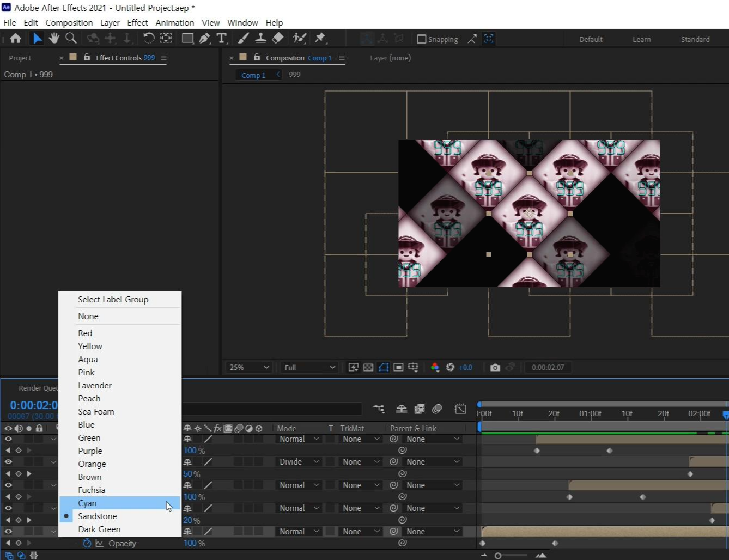Toggle eye of the 20% opacity layer

(x=8, y=508)
